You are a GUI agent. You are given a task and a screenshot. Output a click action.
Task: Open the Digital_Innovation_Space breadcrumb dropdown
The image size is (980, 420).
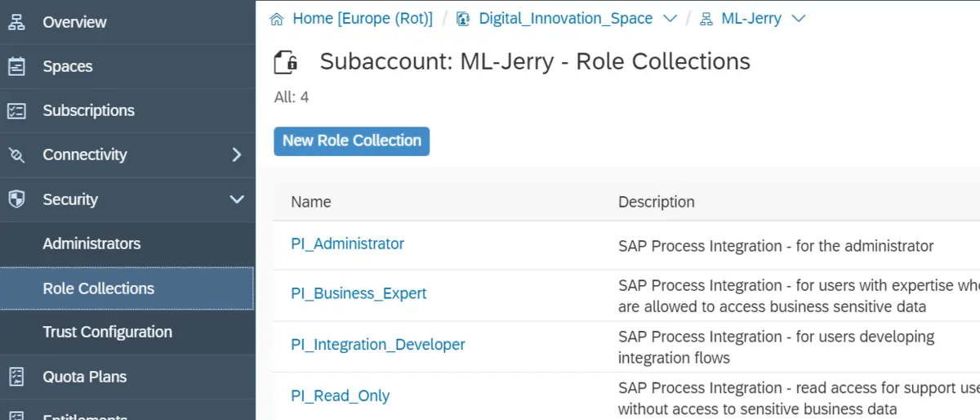(670, 19)
